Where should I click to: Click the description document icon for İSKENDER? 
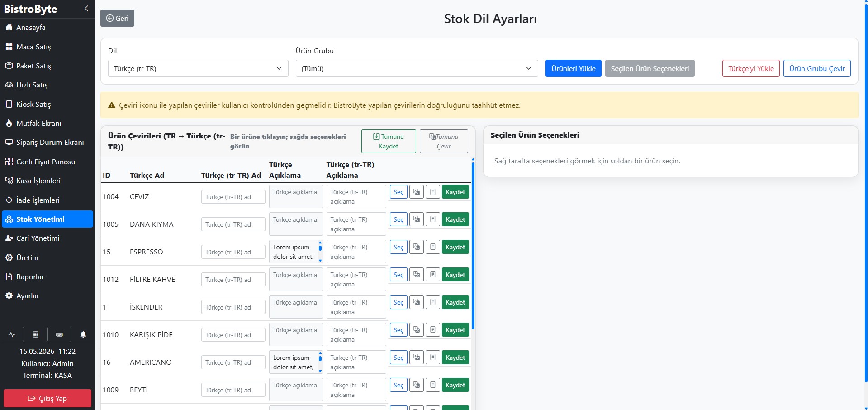pos(433,302)
